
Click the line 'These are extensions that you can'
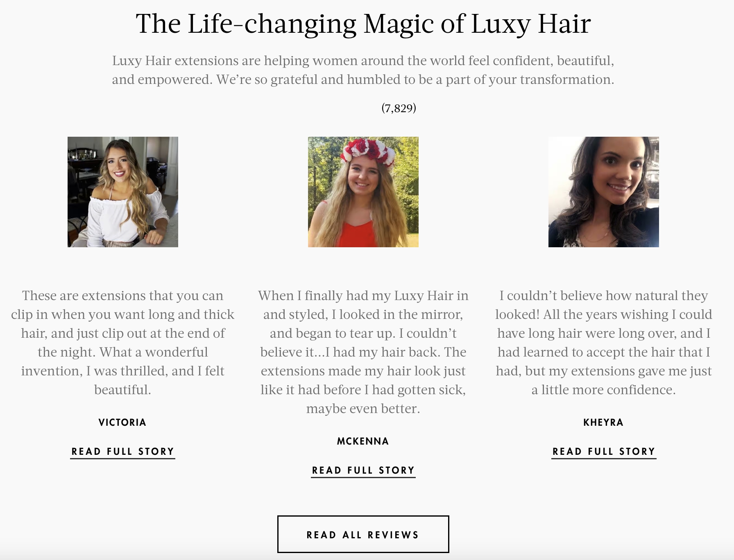123,296
